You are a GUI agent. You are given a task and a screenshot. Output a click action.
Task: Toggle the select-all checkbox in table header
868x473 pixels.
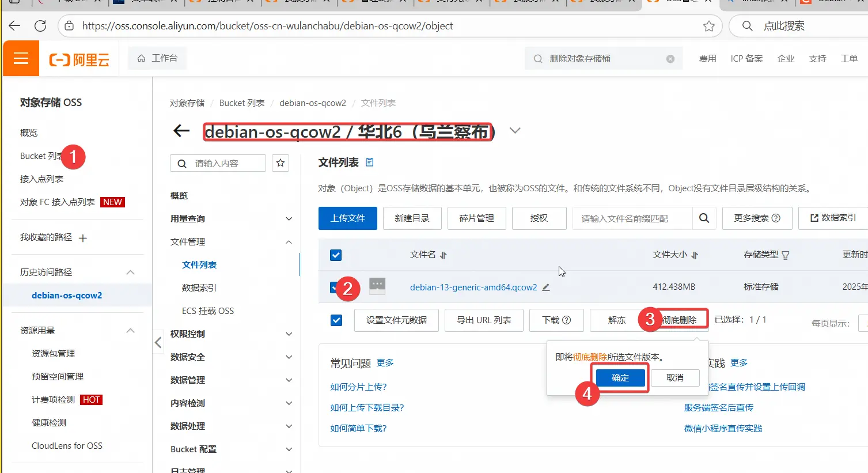coord(336,255)
